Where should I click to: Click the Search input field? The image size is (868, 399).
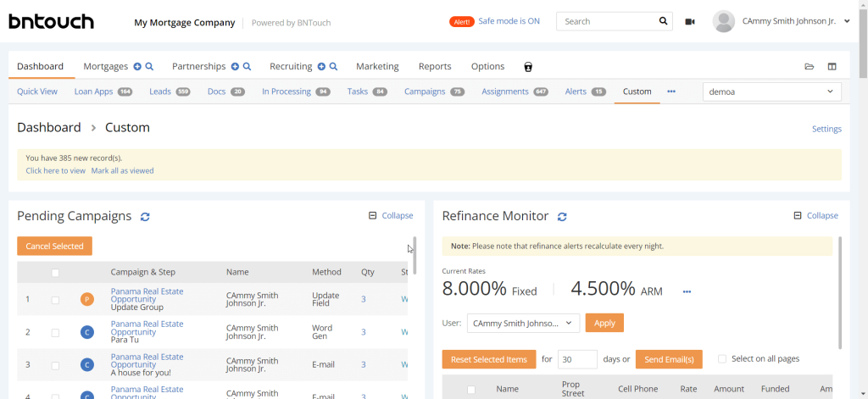click(x=608, y=21)
